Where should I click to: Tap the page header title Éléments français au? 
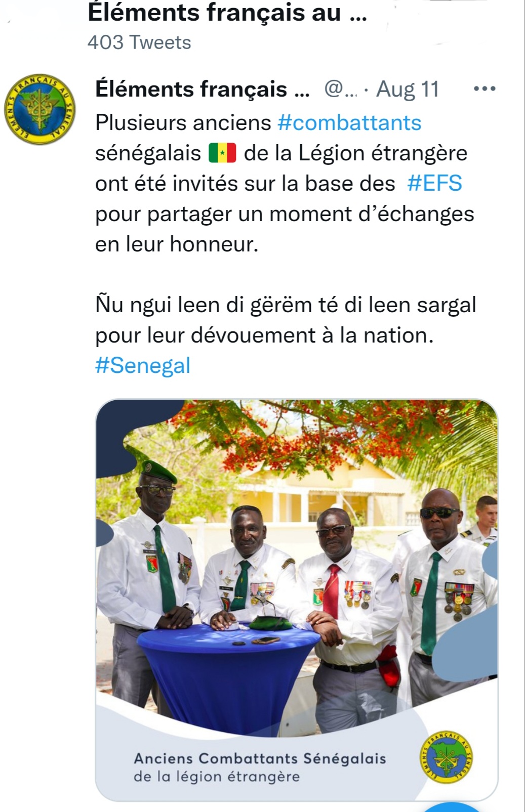(227, 13)
